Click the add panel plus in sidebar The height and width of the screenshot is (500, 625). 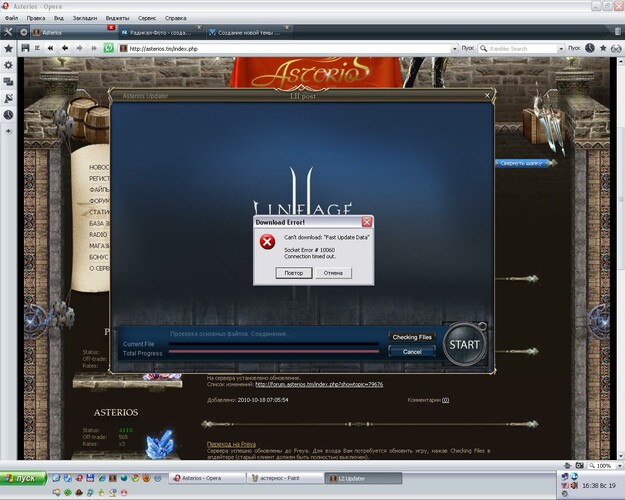coord(8,131)
